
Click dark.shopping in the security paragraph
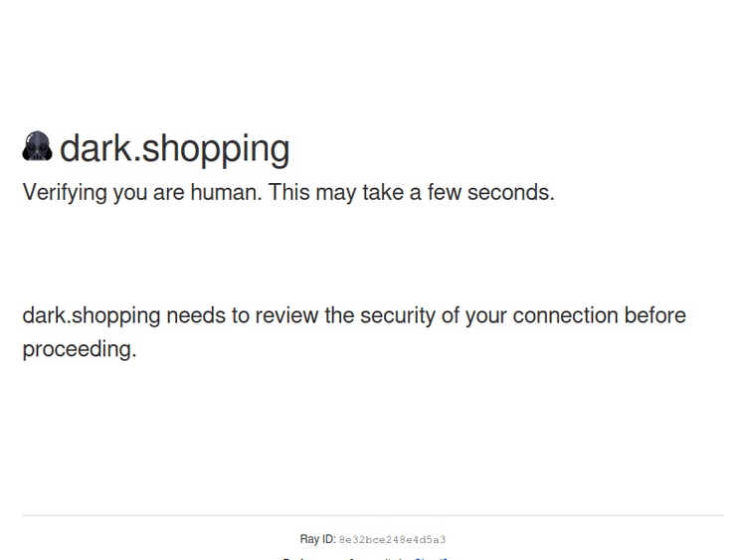92,316
